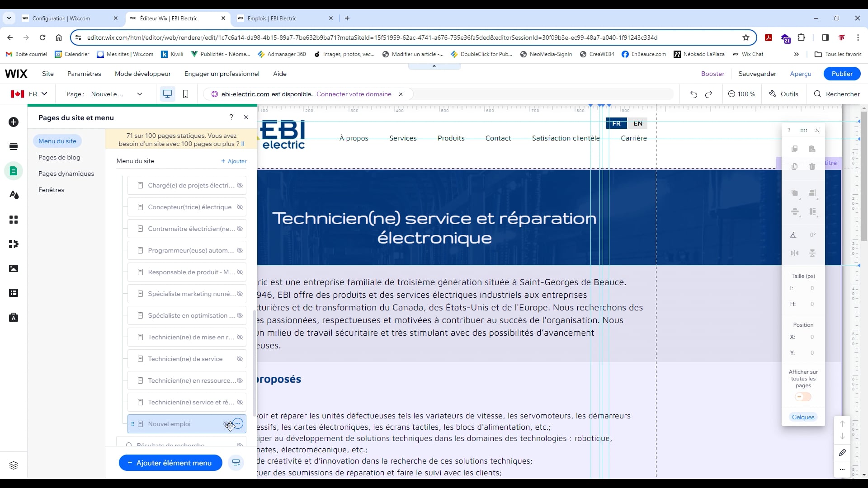868x488 pixels.
Task: Click the undo arrow
Action: 693,94
